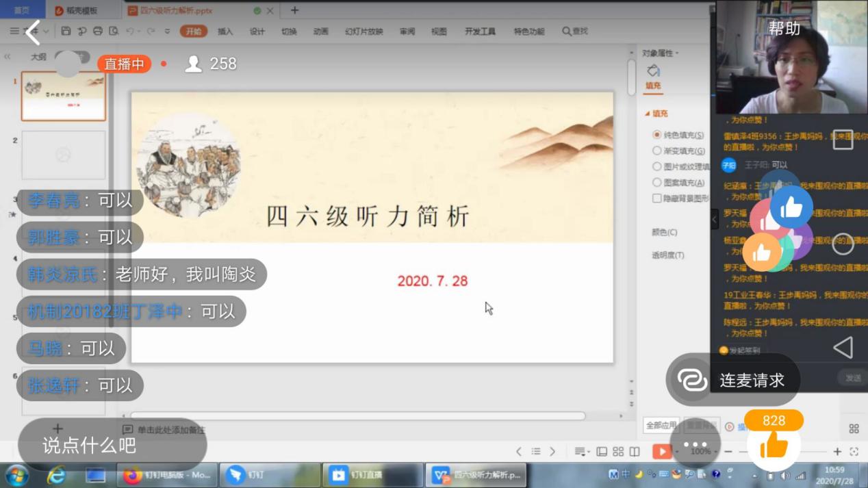Image resolution: width=868 pixels, height=488 pixels.
Task: Click the fit-to-window icon
Action: pyautogui.click(x=854, y=452)
